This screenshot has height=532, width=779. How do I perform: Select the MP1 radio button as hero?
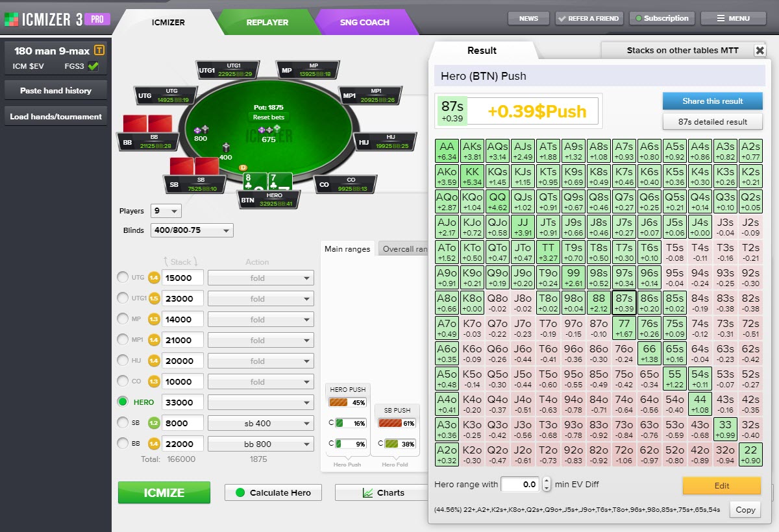[x=122, y=340]
